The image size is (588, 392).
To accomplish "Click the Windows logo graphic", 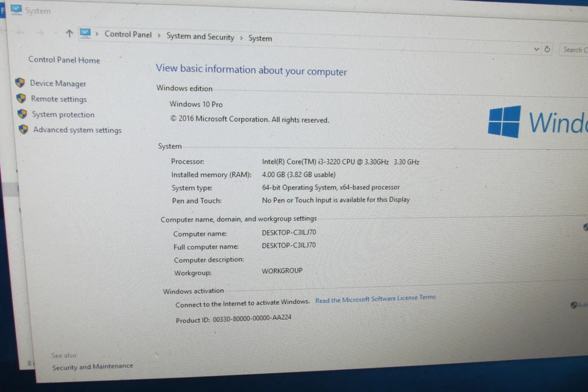I will [x=503, y=121].
